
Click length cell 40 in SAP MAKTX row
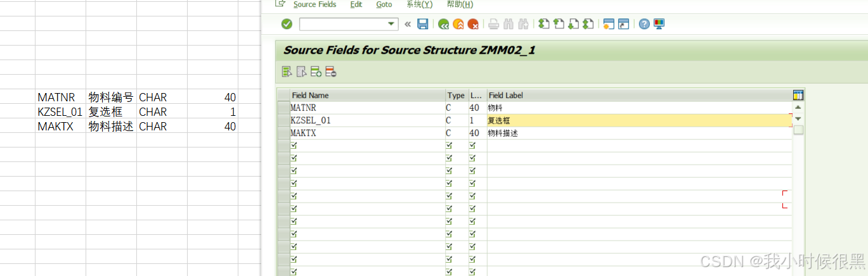tap(477, 133)
